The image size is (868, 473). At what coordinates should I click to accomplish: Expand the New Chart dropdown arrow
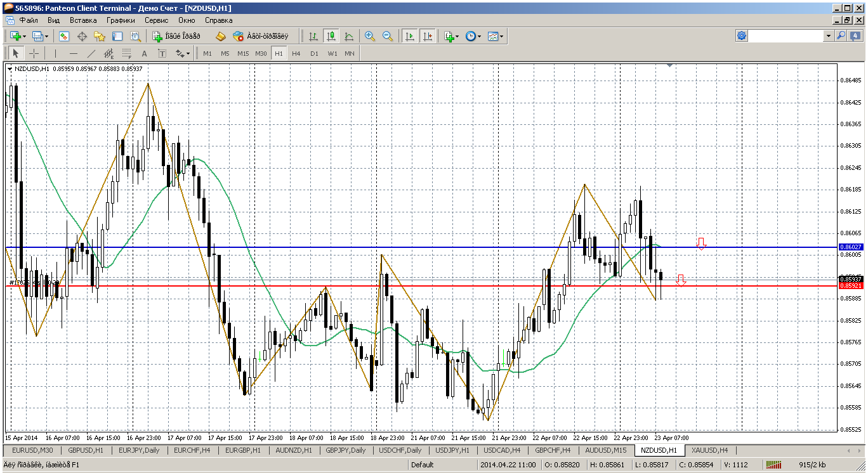click(25, 37)
